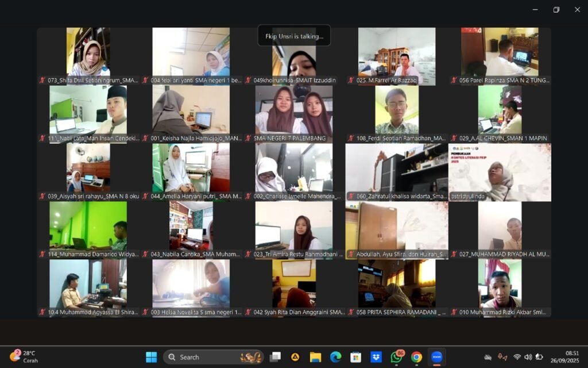Open Microsoft Store from the taskbar
This screenshot has width=588, height=368.
click(355, 357)
